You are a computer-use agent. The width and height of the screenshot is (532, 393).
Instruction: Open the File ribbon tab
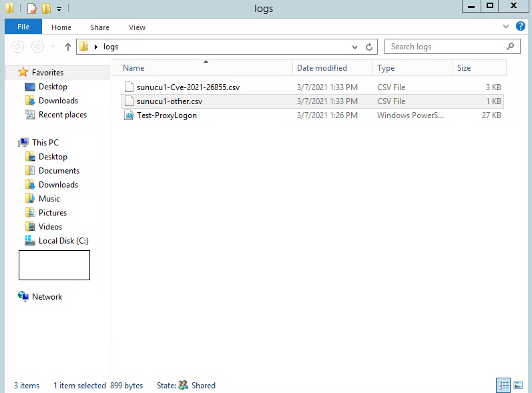(23, 27)
